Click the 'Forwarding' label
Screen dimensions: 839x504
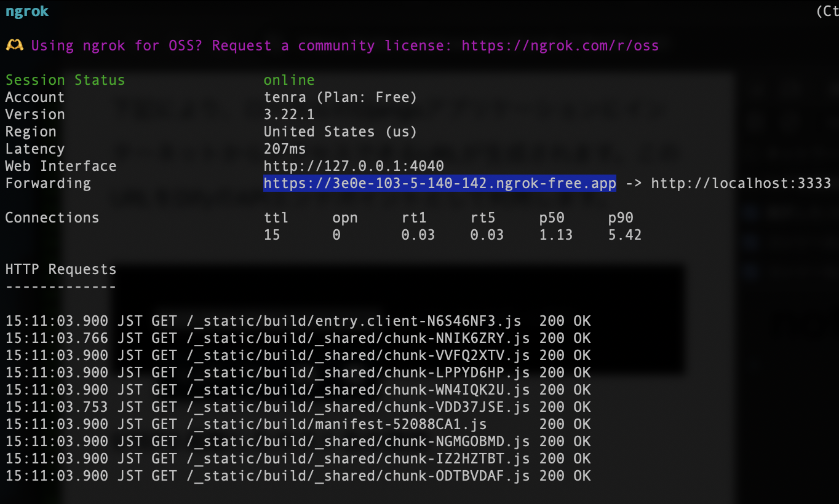[48, 183]
